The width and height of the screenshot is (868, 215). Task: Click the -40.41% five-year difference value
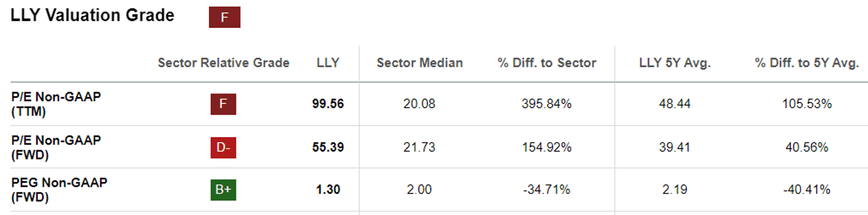coord(807,190)
